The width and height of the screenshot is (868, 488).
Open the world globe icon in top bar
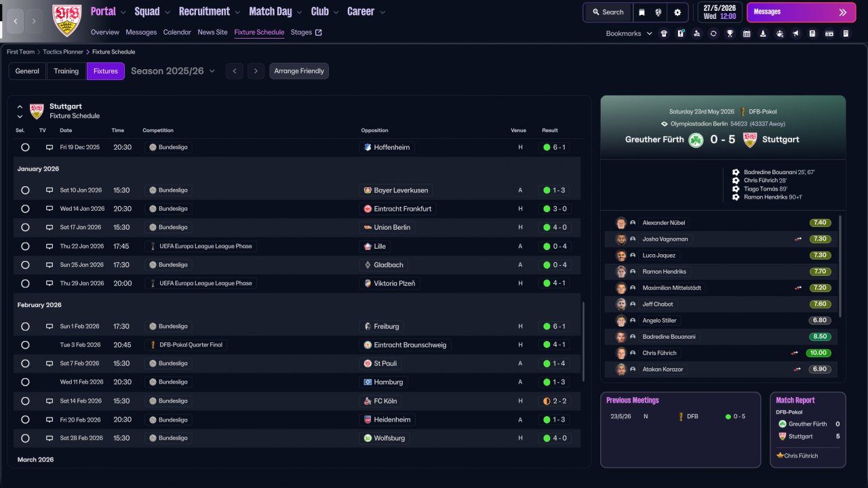click(x=658, y=12)
